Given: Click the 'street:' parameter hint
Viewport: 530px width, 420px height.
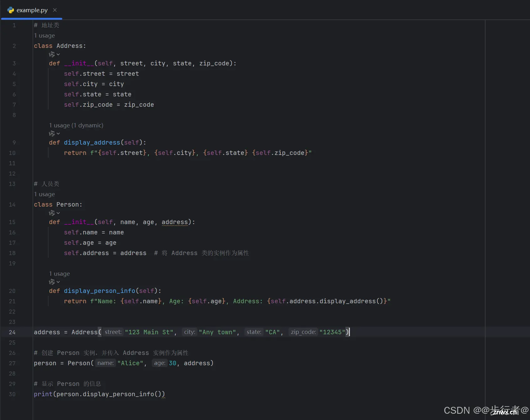Looking at the screenshot, I should point(113,332).
